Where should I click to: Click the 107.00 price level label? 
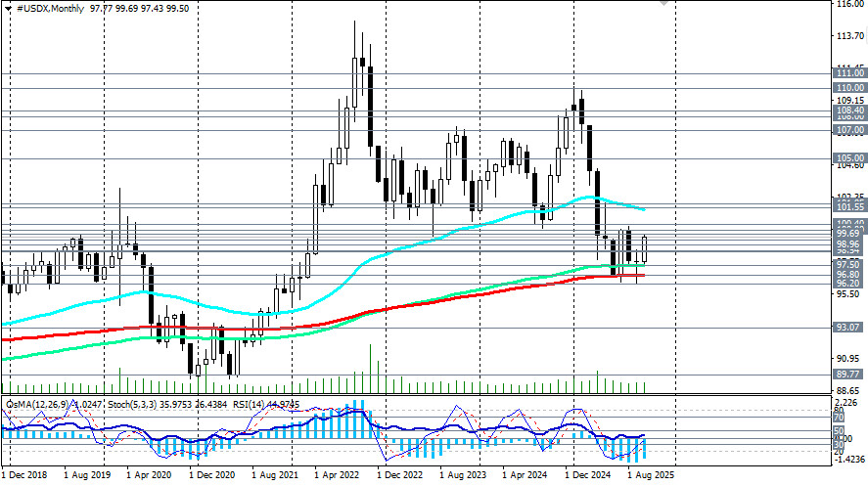tap(848, 130)
